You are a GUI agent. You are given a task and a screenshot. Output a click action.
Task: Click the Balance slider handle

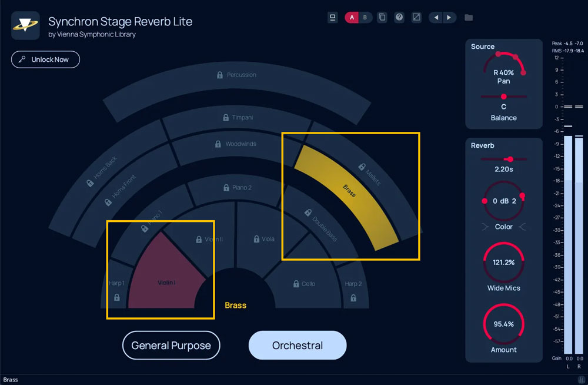tap(503, 97)
